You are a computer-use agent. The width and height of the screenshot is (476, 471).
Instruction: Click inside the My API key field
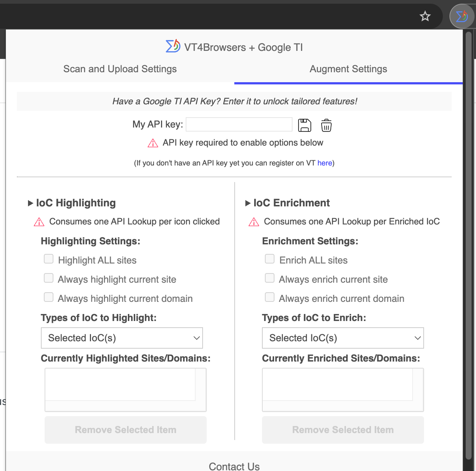tap(239, 125)
